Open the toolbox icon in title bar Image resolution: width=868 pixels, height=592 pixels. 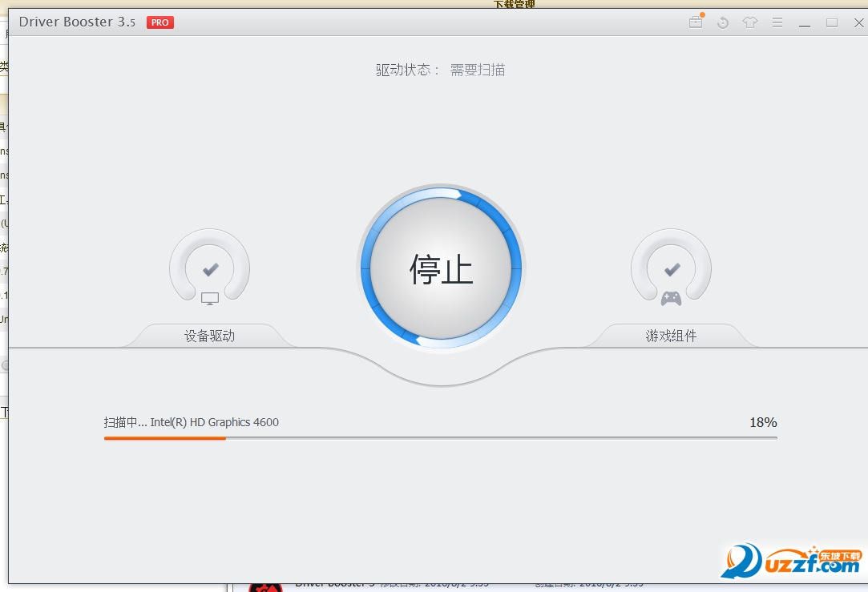pos(696,22)
